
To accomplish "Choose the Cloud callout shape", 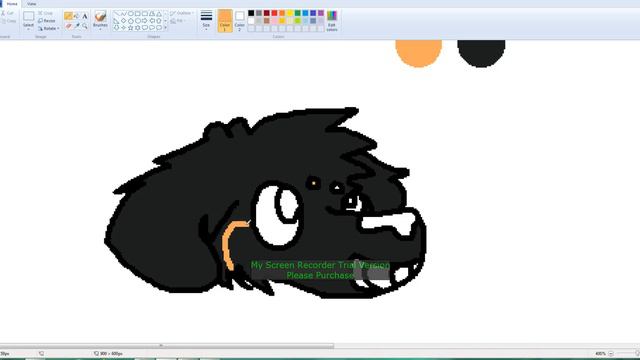I will pos(159,28).
